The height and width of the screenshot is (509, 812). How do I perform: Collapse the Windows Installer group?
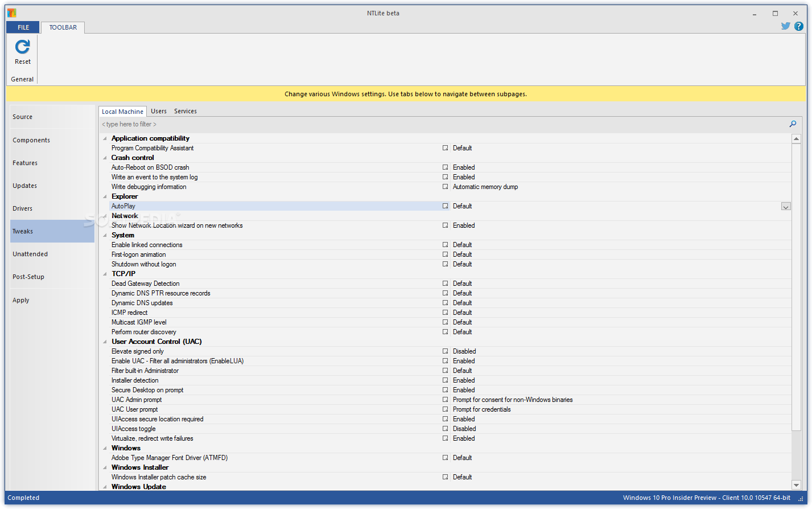105,467
